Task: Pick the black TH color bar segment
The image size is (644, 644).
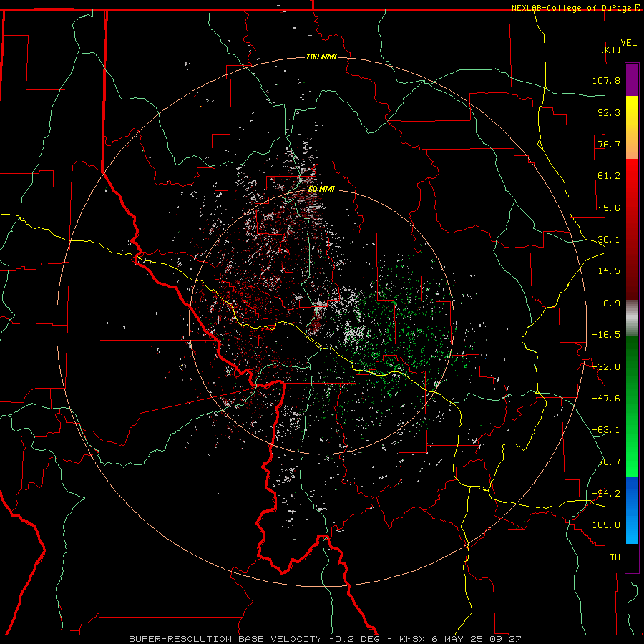Action: click(632, 557)
